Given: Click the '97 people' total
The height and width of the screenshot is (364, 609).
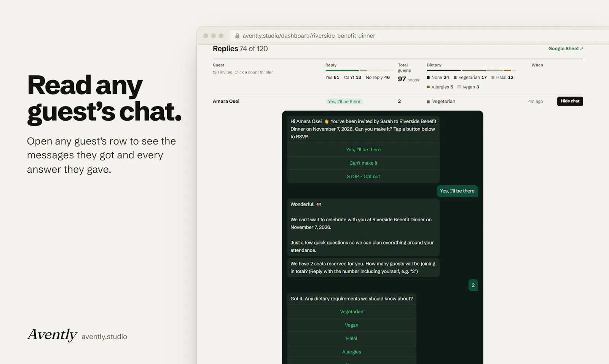Looking at the screenshot, I should coord(409,79).
